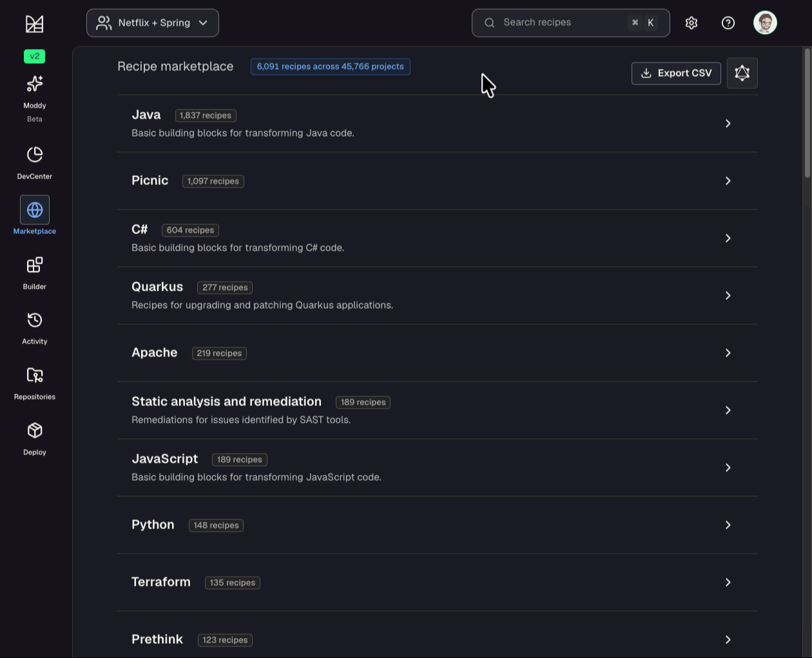Open settings gear icon

pos(691,23)
